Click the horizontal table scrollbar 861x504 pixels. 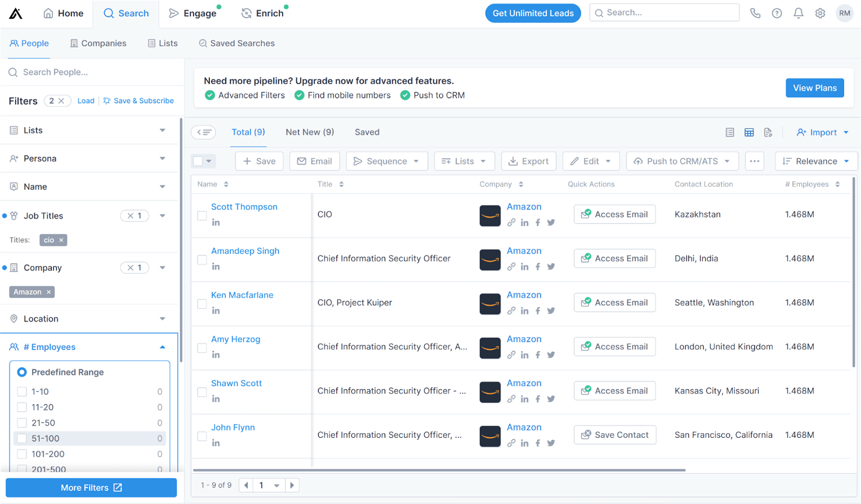pyautogui.click(x=439, y=470)
